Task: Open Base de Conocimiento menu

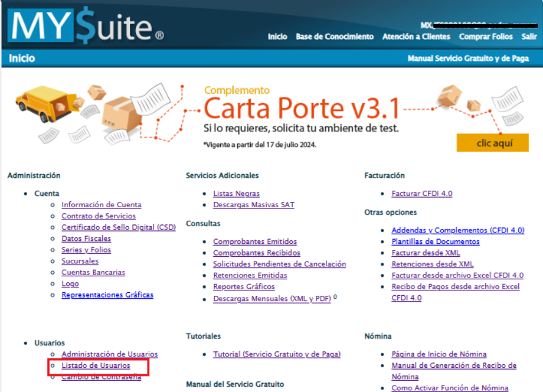Action: (x=335, y=37)
